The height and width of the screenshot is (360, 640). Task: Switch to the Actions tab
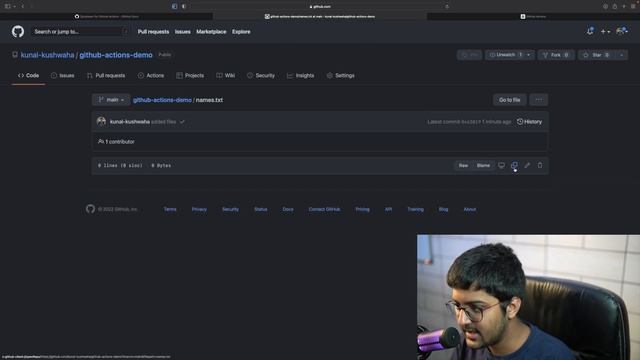pos(151,76)
